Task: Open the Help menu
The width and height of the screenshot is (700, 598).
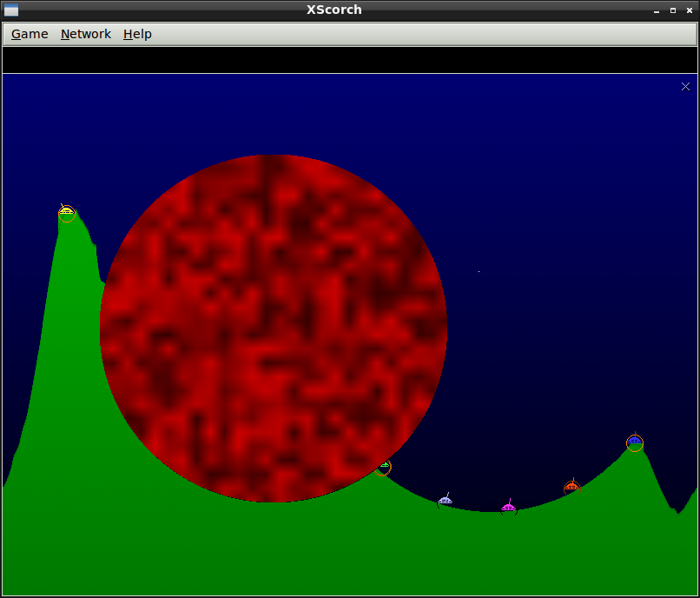Action: 137,34
